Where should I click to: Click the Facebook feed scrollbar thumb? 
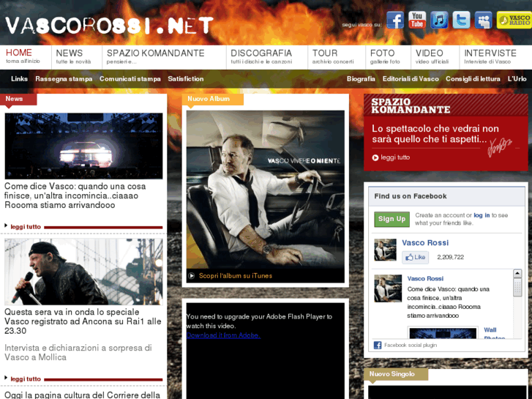pyautogui.click(x=517, y=287)
